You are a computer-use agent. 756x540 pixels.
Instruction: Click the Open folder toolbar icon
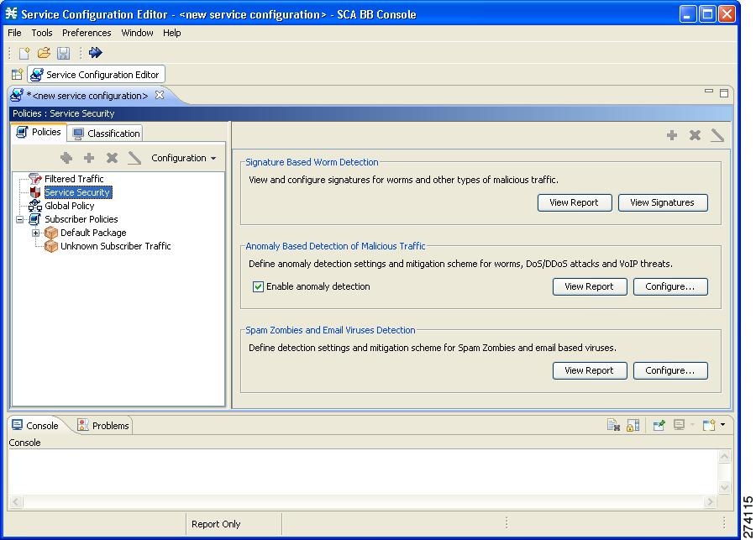coord(44,53)
